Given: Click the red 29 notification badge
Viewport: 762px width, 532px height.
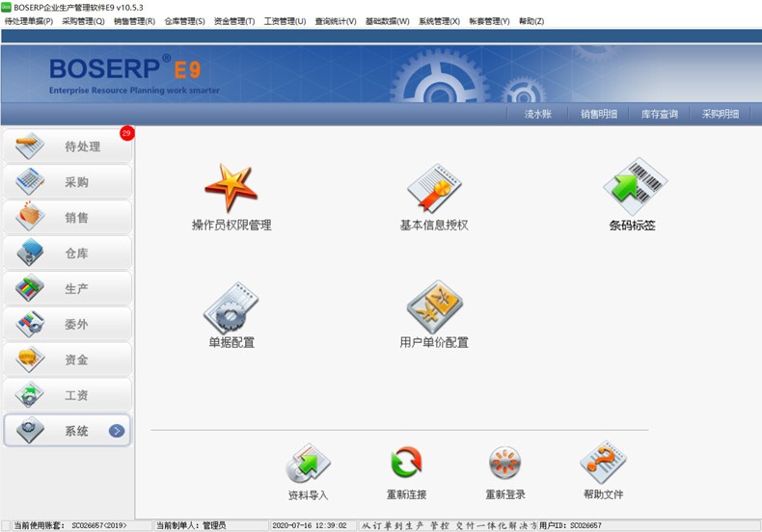Looking at the screenshot, I should pos(126,133).
